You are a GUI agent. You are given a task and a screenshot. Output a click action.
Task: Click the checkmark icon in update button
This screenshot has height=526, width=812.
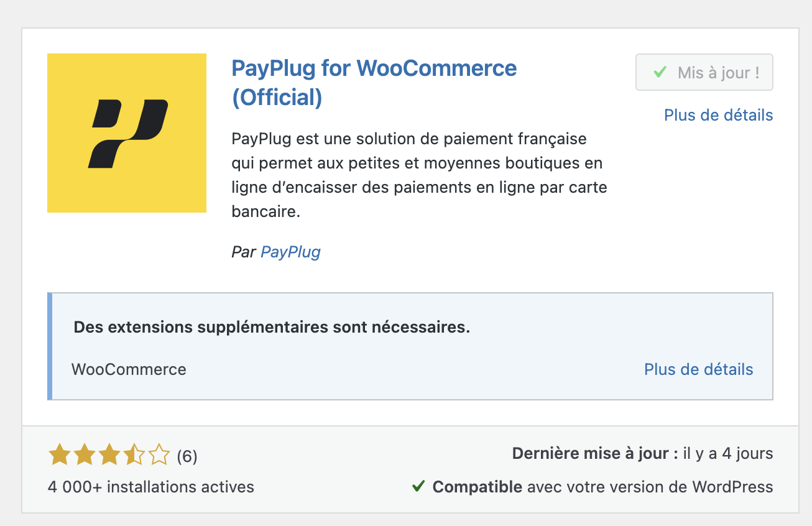[660, 73]
